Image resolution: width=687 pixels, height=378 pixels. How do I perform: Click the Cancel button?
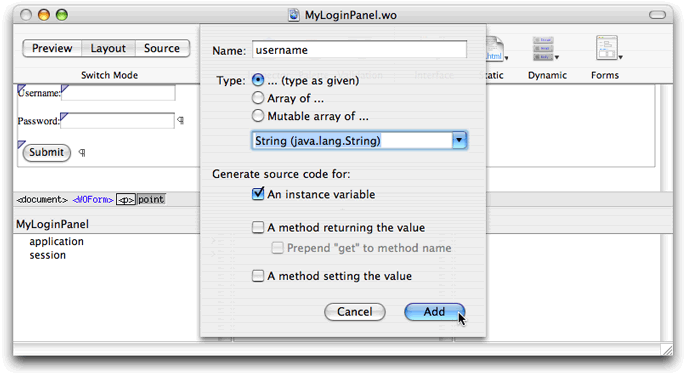[x=355, y=312]
